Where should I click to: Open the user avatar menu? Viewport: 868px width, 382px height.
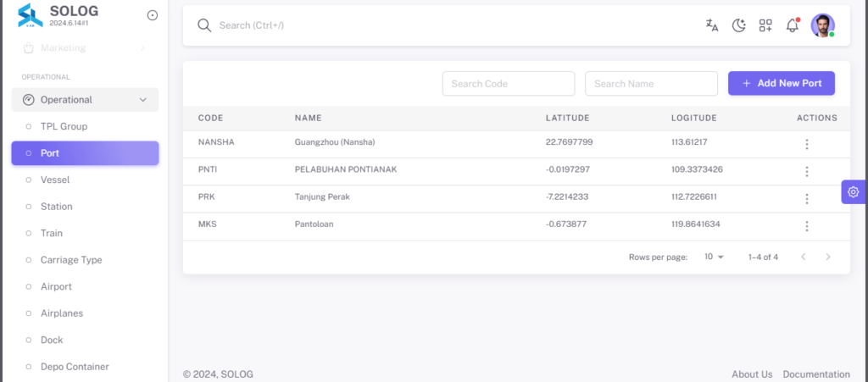[x=822, y=25]
